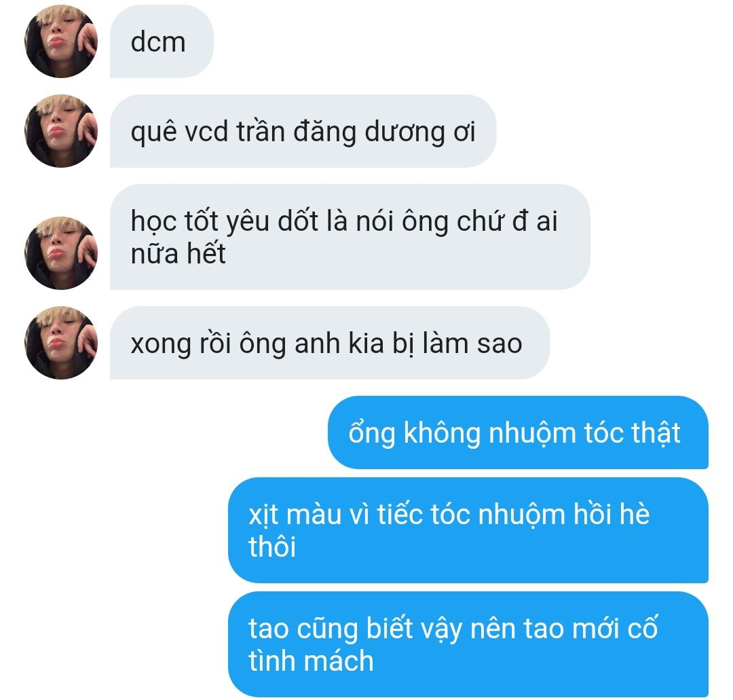Image resolution: width=733 pixels, height=700 pixels.
Task: Select the 'quê vcd trần đăng dương ơi' message
Action: tap(303, 131)
